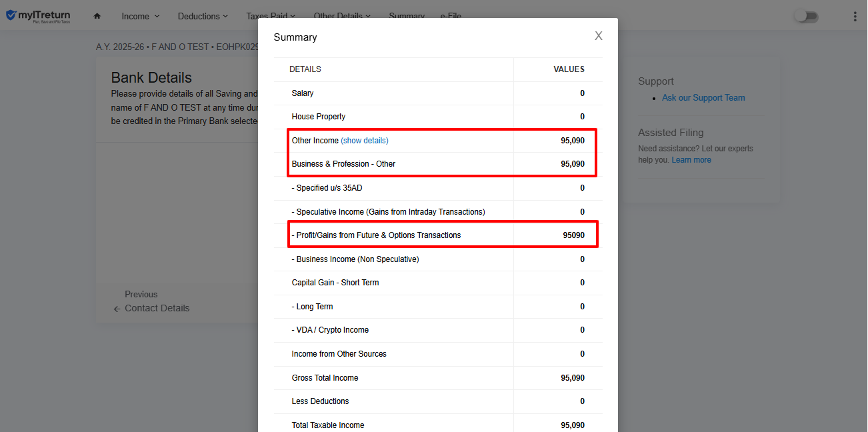The height and width of the screenshot is (432, 868).
Task: Go to the Home icon in navbar
Action: coord(97,16)
